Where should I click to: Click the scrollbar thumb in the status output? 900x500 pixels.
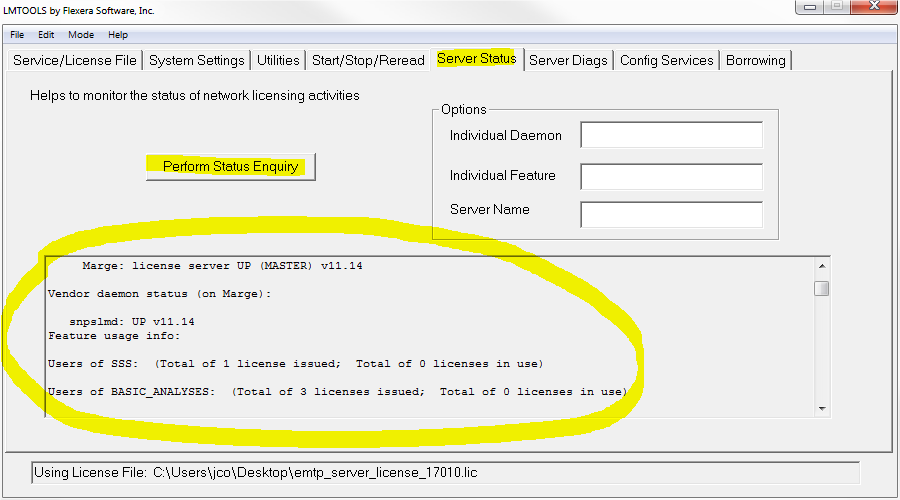(x=821, y=289)
